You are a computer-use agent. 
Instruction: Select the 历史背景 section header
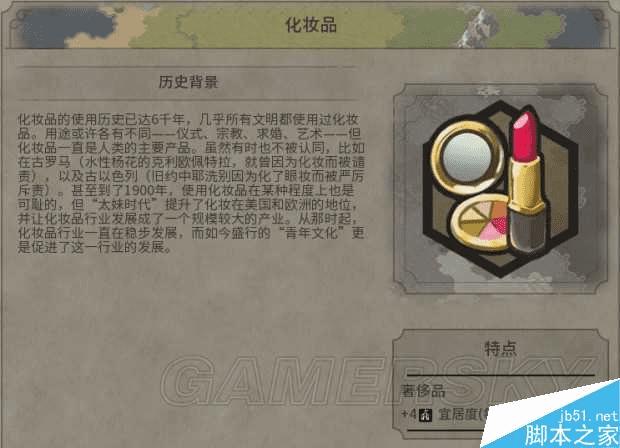click(188, 82)
